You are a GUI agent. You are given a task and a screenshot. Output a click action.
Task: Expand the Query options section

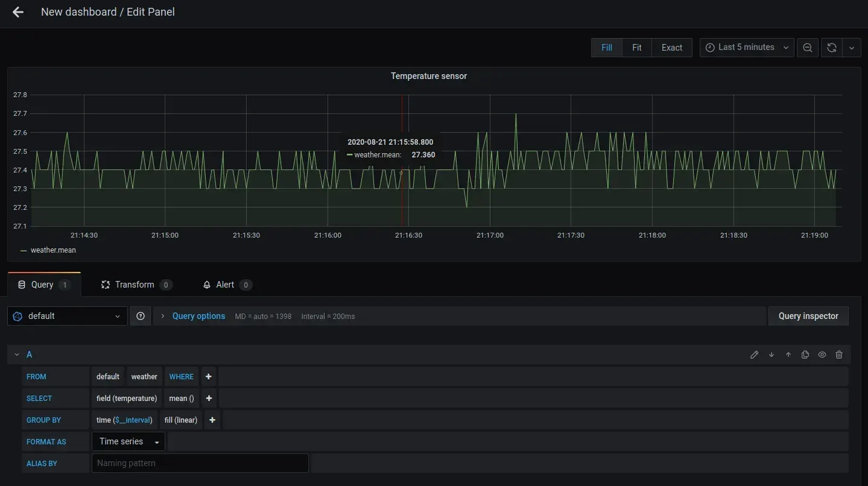click(x=198, y=316)
